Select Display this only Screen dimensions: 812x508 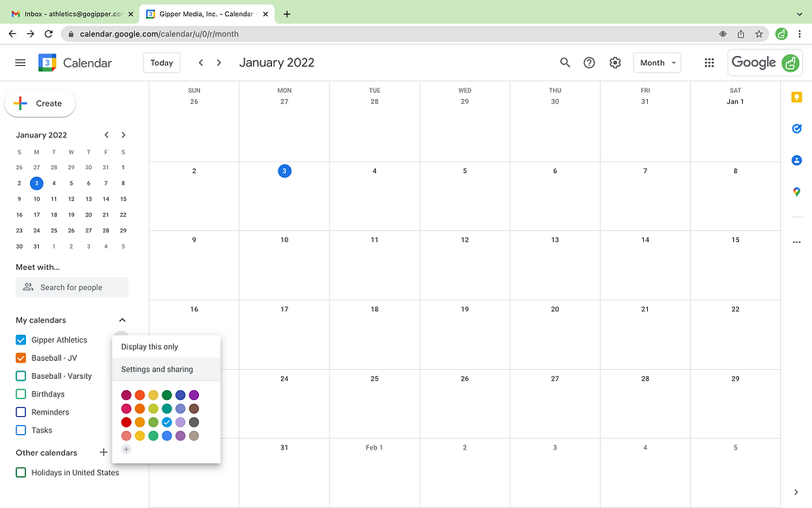[x=166, y=347]
